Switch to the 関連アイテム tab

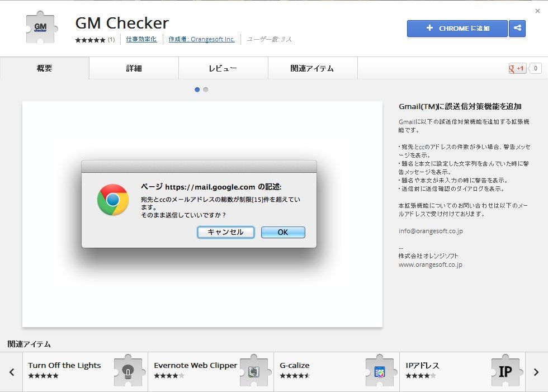pyautogui.click(x=313, y=68)
